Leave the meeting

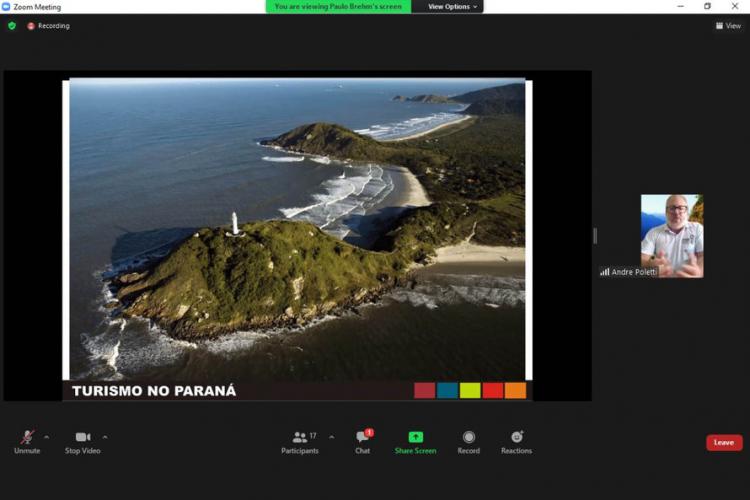pyautogui.click(x=723, y=442)
